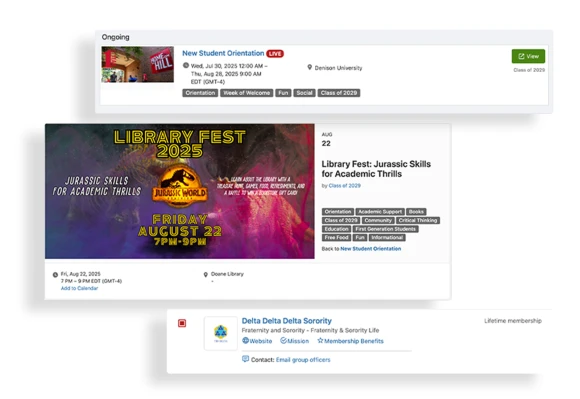This screenshot has height=399, width=580.
Task: Select the Free Food tag
Action: [x=336, y=237]
